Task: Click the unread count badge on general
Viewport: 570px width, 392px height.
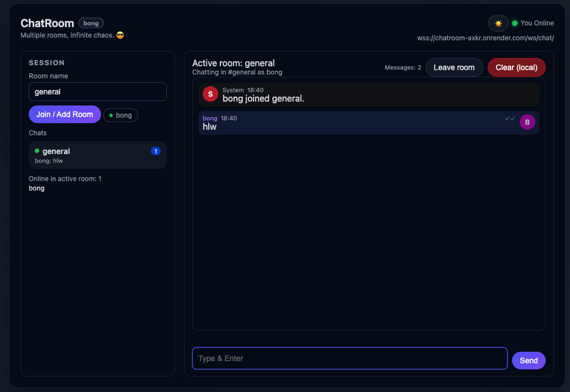Action: pos(155,151)
